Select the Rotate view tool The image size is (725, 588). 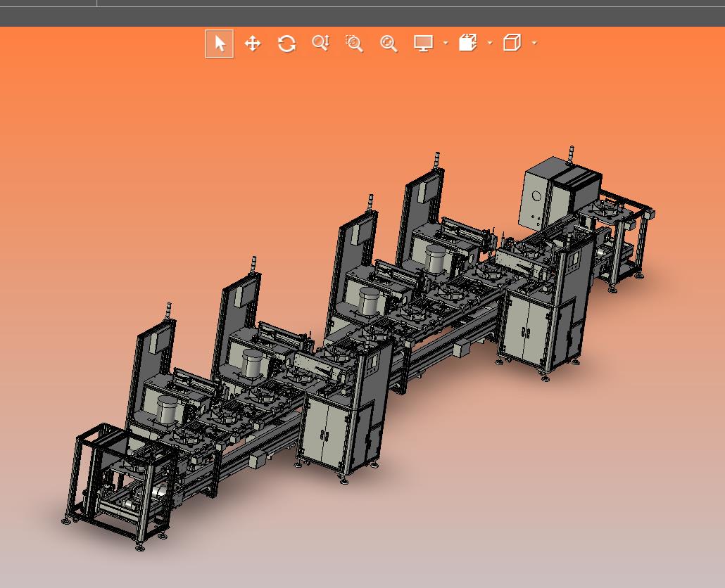click(x=286, y=44)
